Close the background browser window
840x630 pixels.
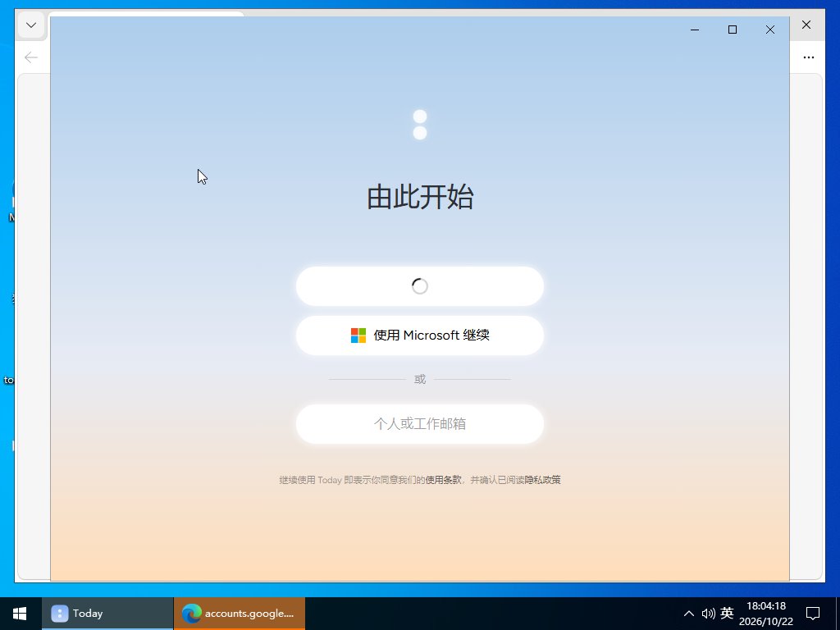pyautogui.click(x=806, y=25)
